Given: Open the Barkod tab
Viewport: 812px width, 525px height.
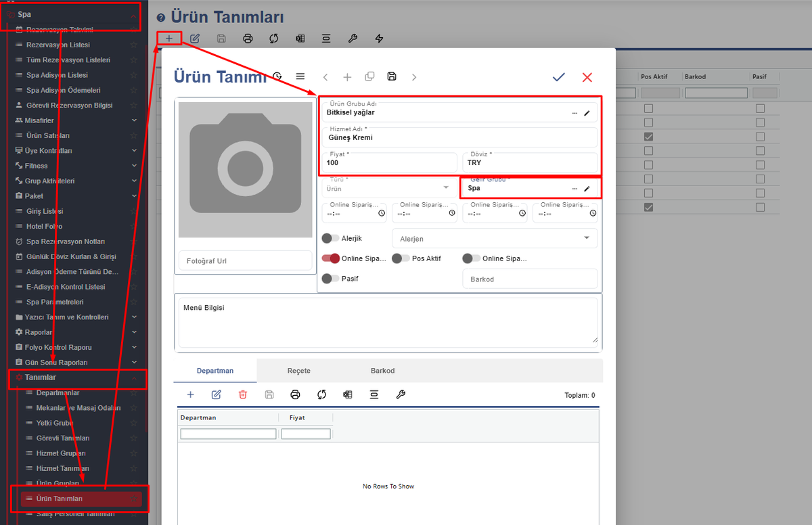Looking at the screenshot, I should click(382, 371).
